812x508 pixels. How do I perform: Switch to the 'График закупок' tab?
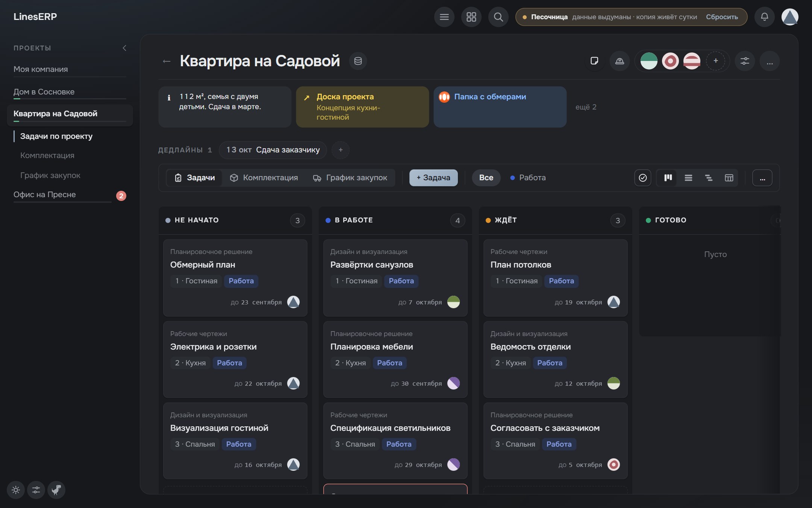click(350, 178)
